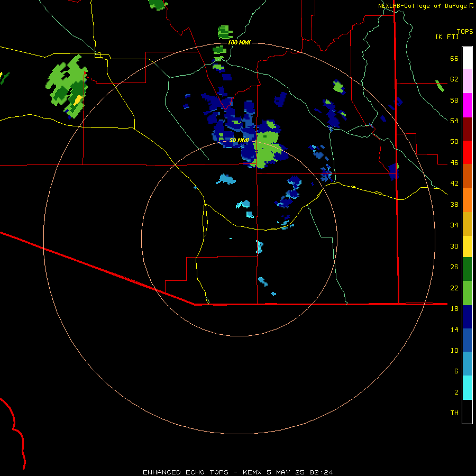Click the 14 legend value
This screenshot has width=476, height=476.
coord(454,329)
